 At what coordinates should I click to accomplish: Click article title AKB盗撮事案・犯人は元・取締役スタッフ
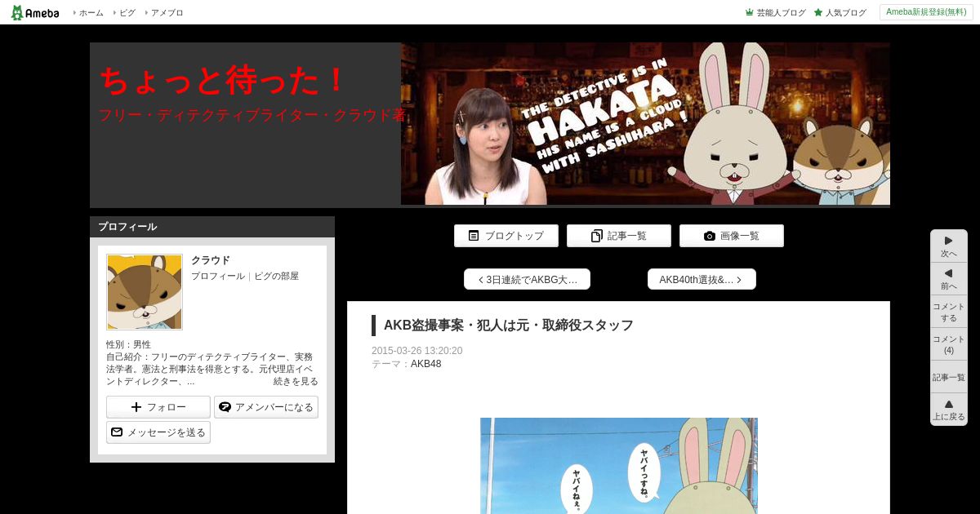pos(509,326)
